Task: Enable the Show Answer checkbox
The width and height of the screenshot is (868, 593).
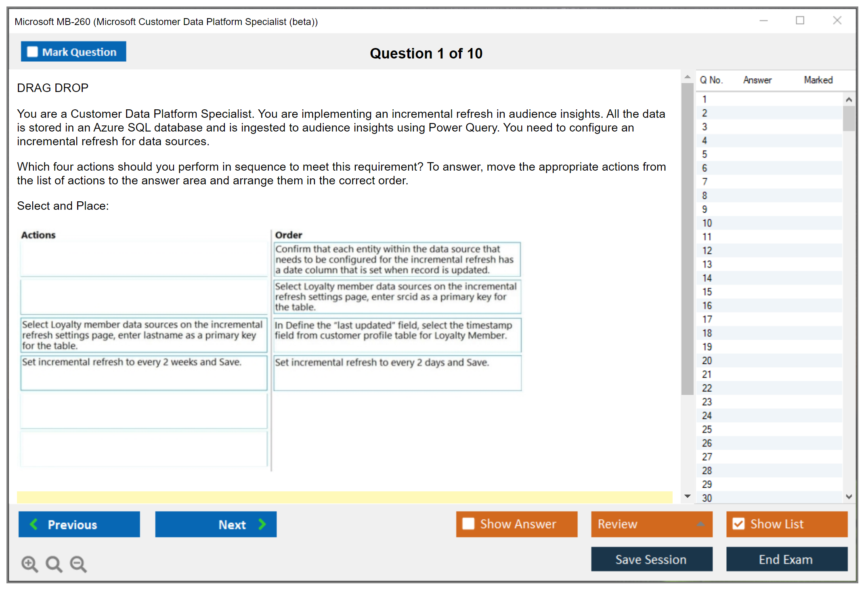Action: (x=468, y=524)
